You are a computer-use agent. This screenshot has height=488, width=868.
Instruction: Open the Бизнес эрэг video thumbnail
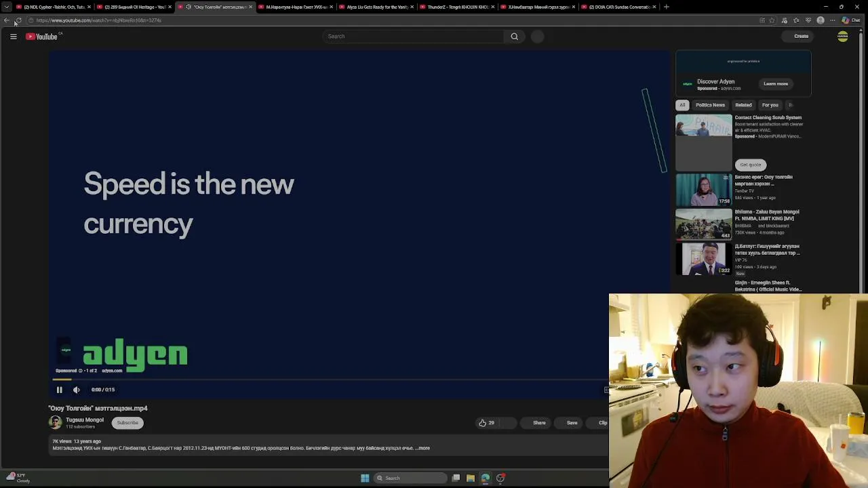tap(704, 189)
